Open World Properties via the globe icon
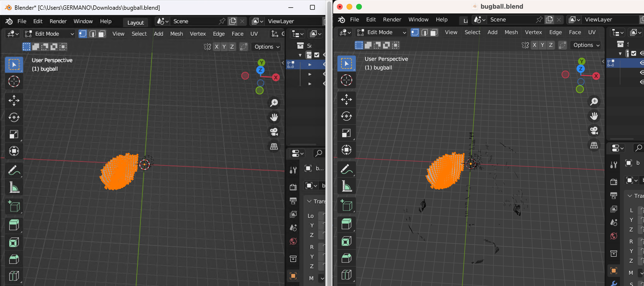Viewport: 644px width, 286px height. pos(293,241)
